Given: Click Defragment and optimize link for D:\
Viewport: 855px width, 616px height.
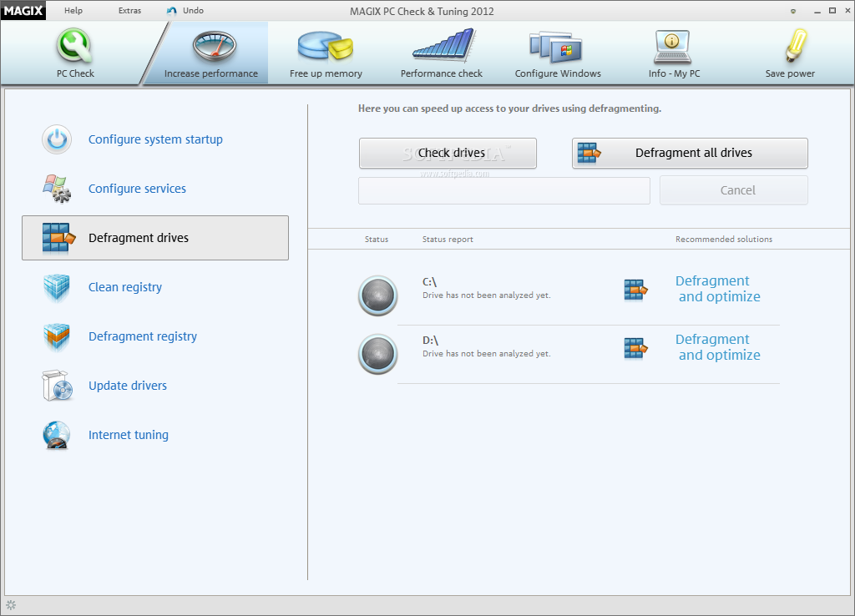Looking at the screenshot, I should pos(717,347).
